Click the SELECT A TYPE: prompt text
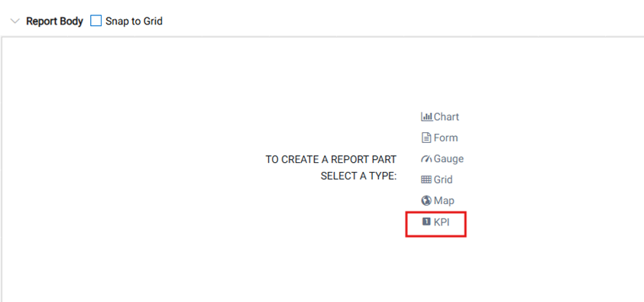Image resolution: width=644 pixels, height=302 pixels. pos(358,177)
